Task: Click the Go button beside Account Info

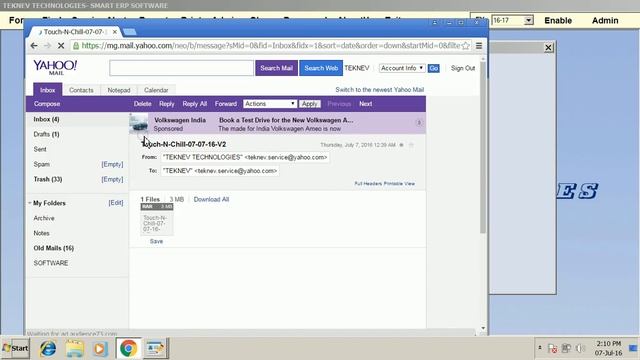Action: (x=433, y=68)
